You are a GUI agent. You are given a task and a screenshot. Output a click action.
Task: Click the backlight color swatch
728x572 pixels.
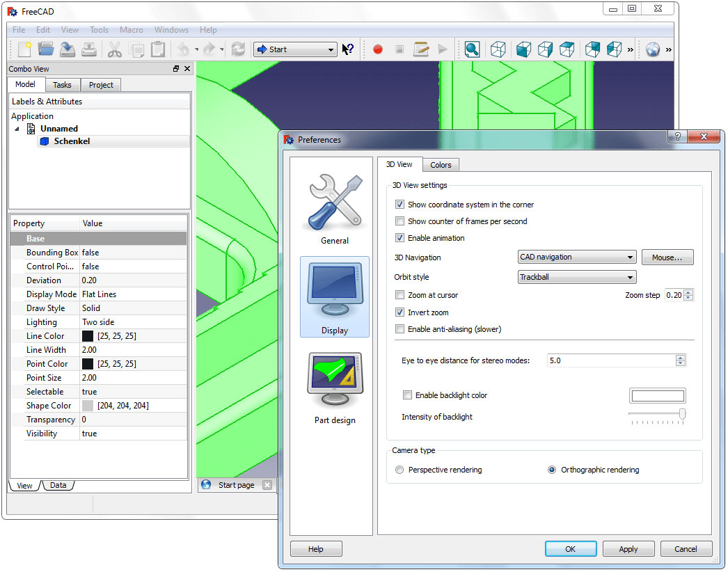[x=658, y=395]
